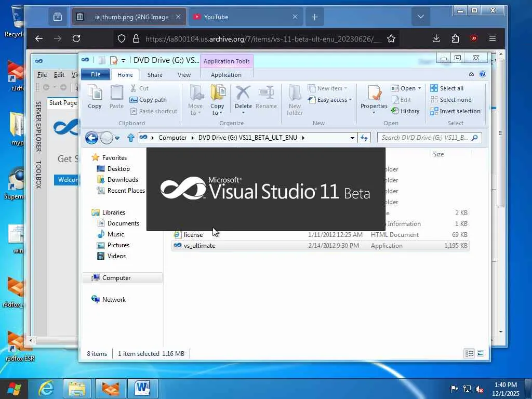This screenshot has width=532, height=399.
Task: Switch to the Share ribbon tab
Action: pyautogui.click(x=155, y=75)
